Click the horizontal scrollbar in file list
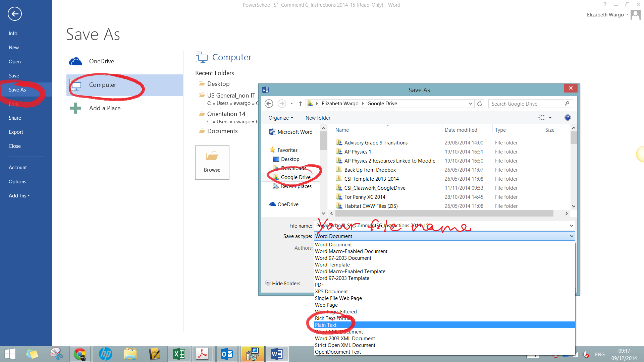 point(444,213)
